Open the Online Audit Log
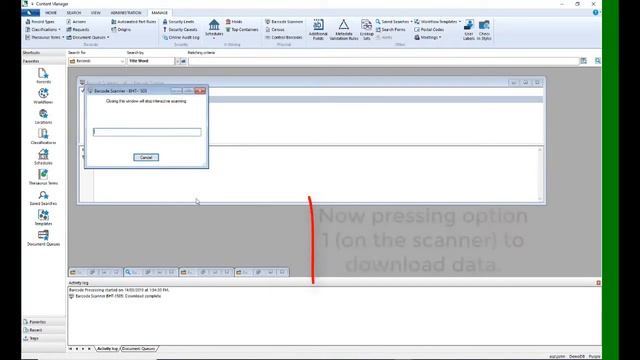 (x=181, y=37)
